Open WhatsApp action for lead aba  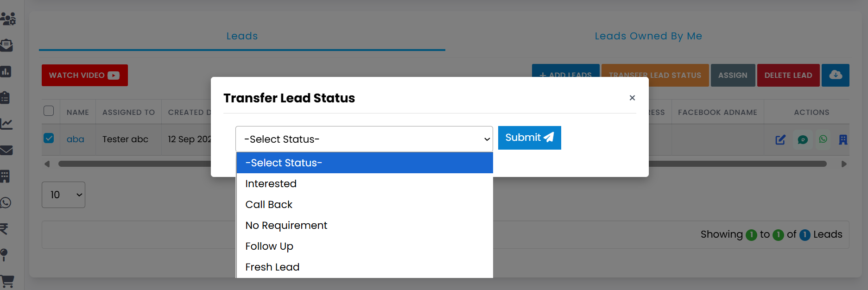[823, 139]
